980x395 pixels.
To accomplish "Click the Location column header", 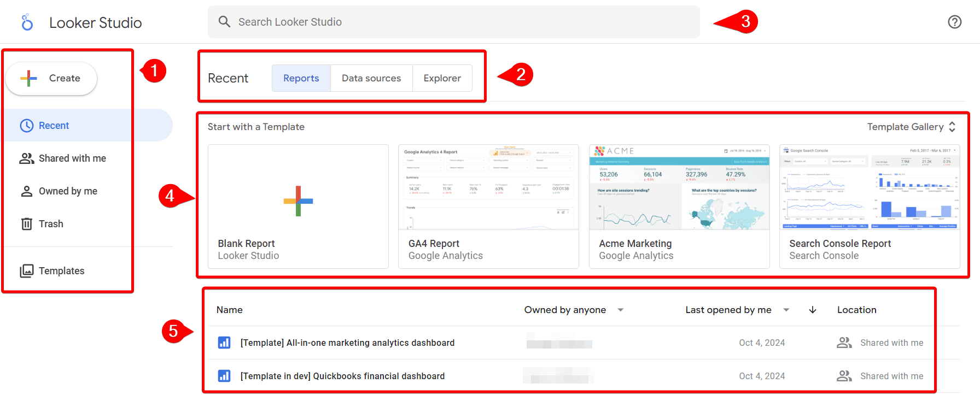I will (x=857, y=310).
